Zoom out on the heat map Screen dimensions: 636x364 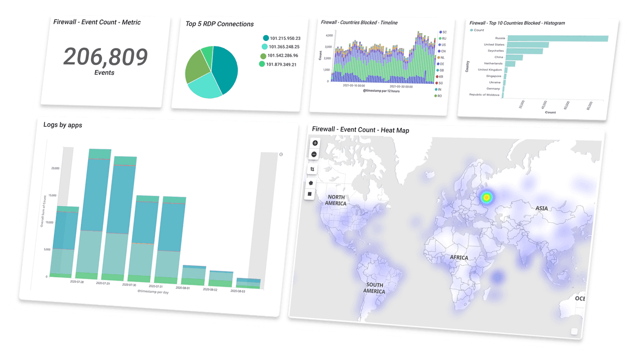(314, 154)
